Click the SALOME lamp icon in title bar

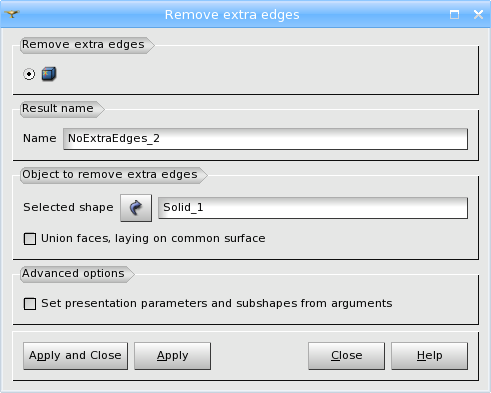(12, 14)
